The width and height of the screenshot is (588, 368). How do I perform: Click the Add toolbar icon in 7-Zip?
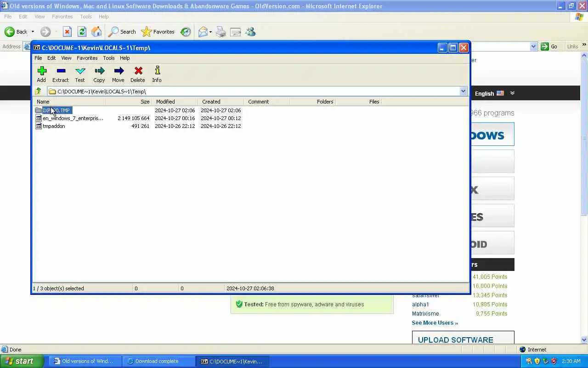pos(42,74)
